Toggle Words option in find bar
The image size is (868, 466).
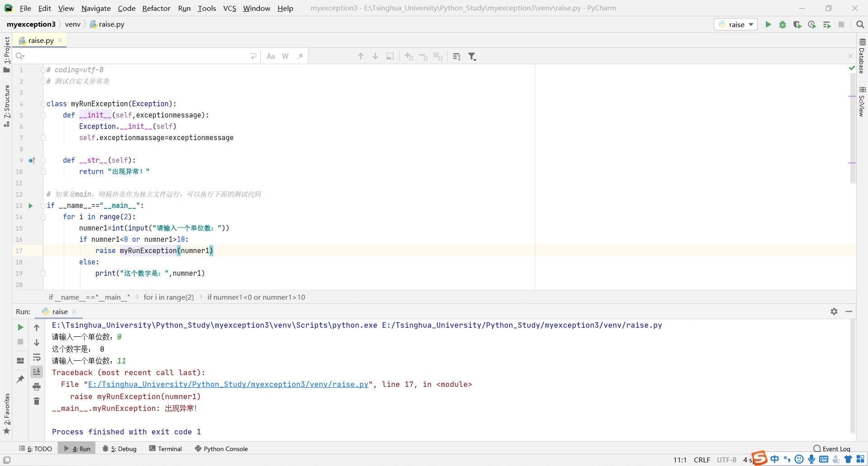(285, 56)
